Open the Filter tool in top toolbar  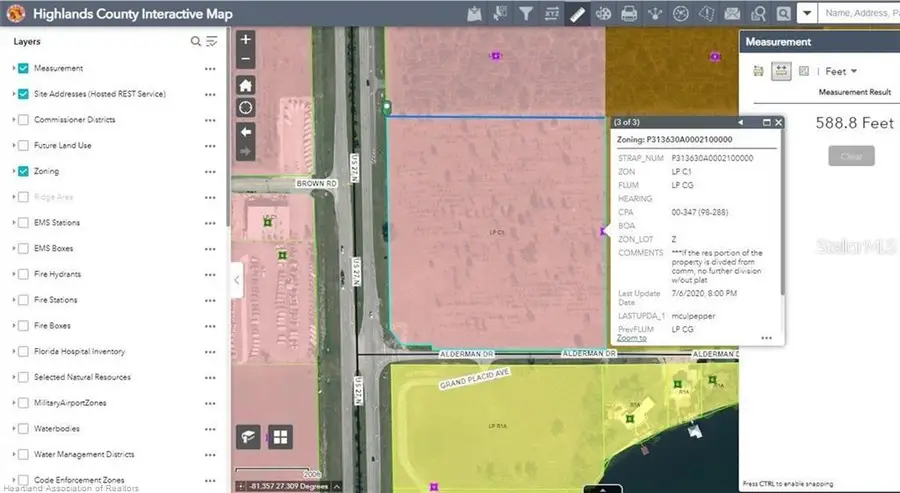[x=525, y=14]
